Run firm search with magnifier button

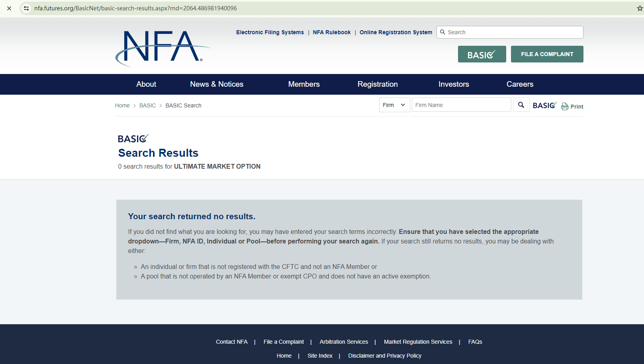tap(521, 105)
